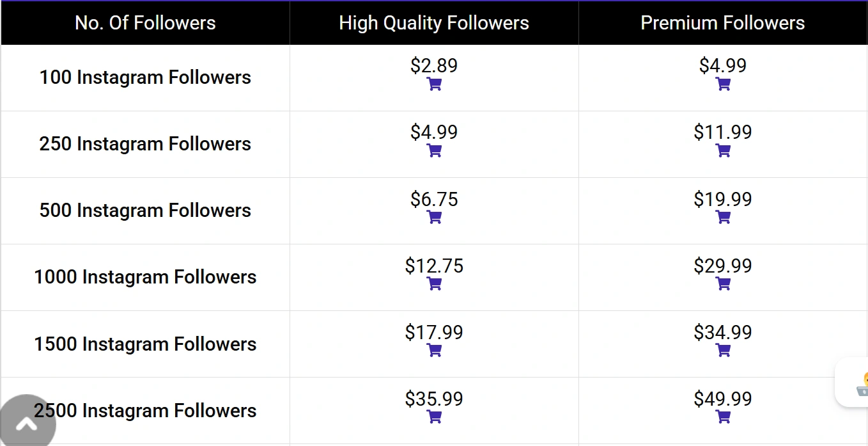Click the Premium Followers column header
868x446 pixels.
click(x=722, y=23)
